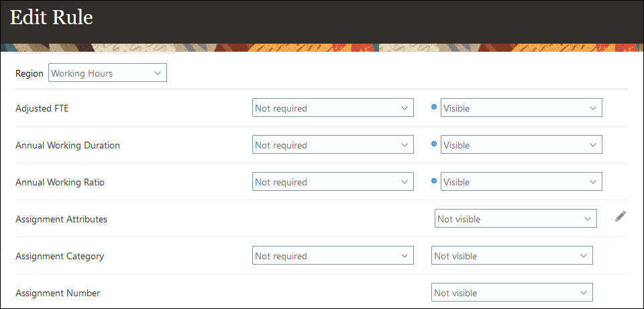The image size is (644, 309).
Task: Click the Assignment Number row label
Action: [x=58, y=293]
